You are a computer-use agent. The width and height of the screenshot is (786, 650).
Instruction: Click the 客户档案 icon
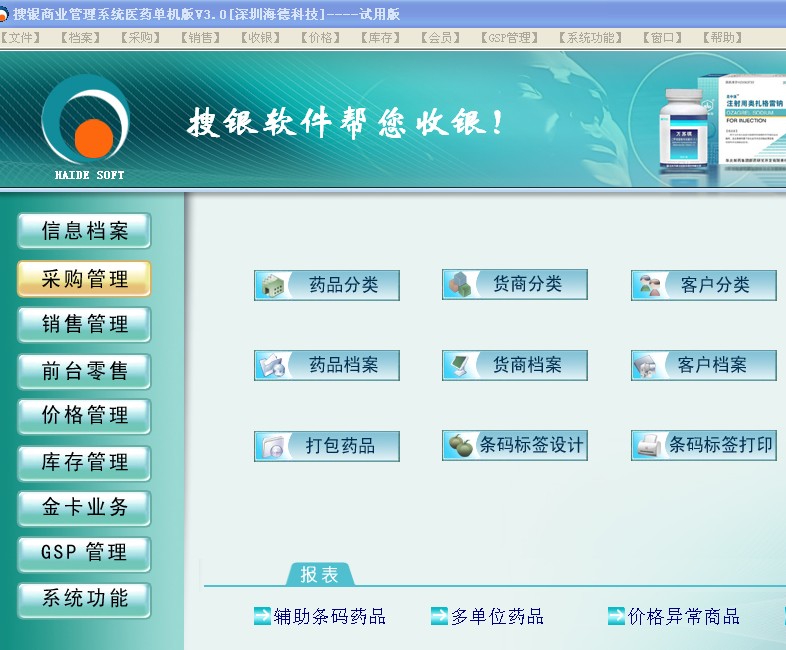[647, 366]
